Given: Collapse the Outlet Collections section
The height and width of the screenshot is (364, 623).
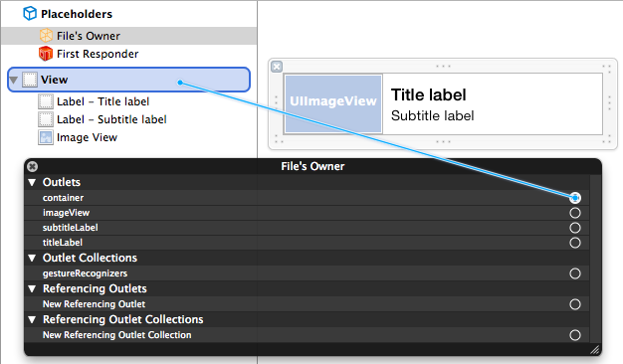Looking at the screenshot, I should [32, 259].
